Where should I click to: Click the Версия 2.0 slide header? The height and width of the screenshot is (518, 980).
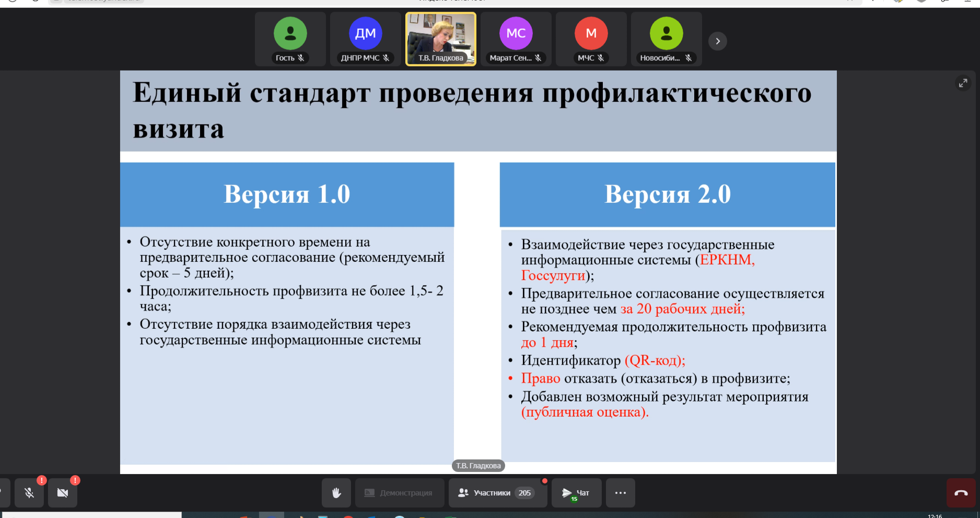tap(667, 194)
